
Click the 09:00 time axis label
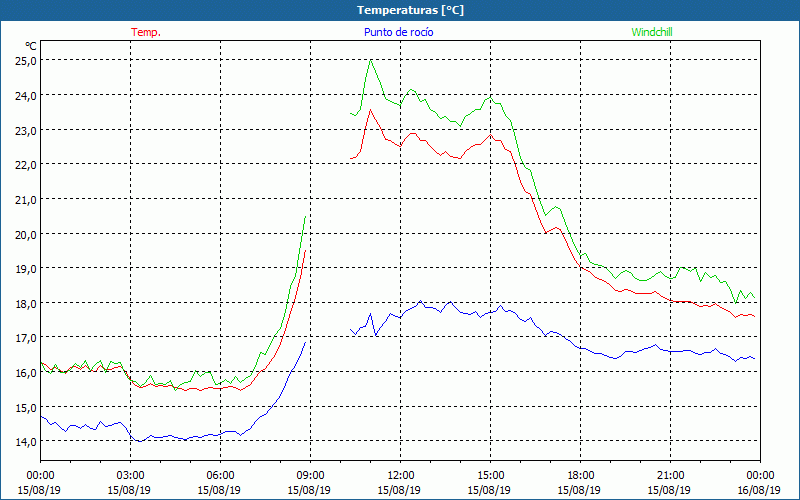click(310, 476)
